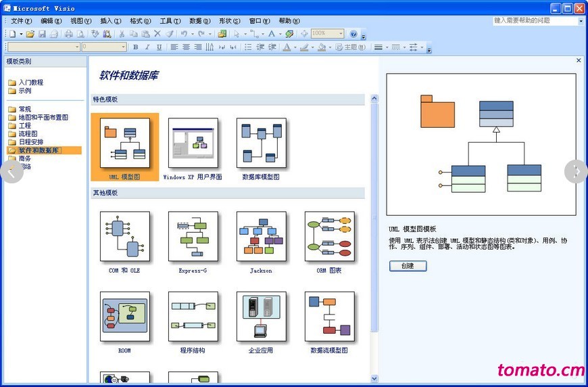Open the Line Pattern dropdown arrow

(x=404, y=47)
